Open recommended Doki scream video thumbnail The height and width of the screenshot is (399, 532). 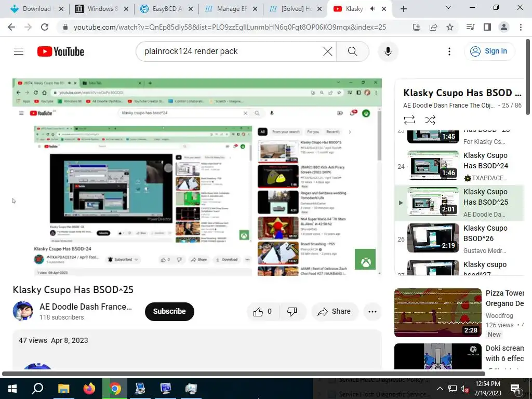pyautogui.click(x=437, y=356)
